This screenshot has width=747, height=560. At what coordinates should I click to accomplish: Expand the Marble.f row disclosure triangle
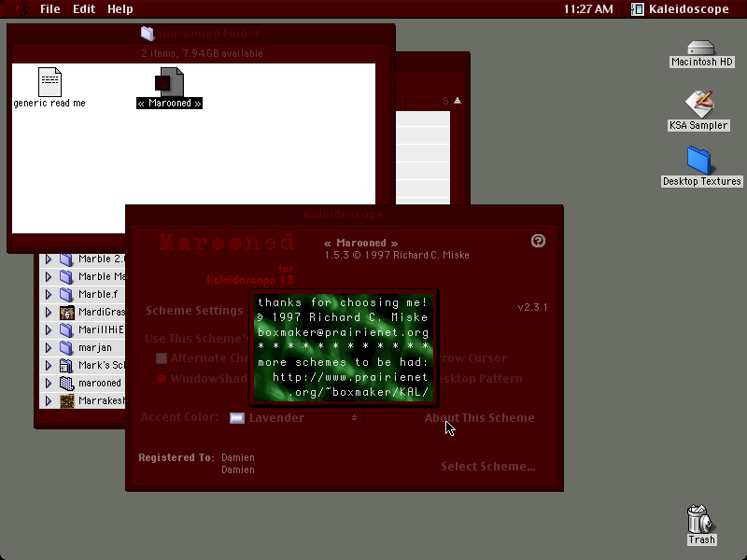[x=49, y=294]
